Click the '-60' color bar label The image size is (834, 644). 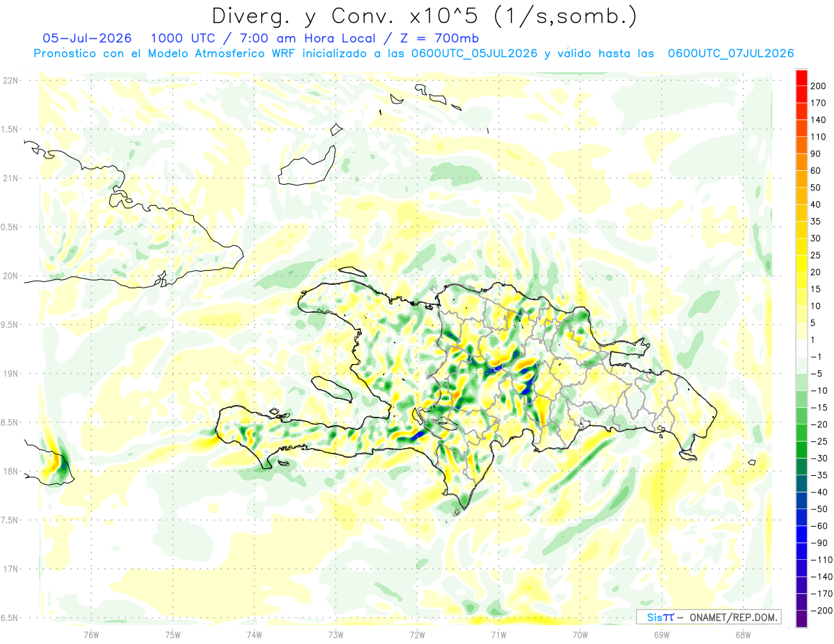[x=820, y=526]
